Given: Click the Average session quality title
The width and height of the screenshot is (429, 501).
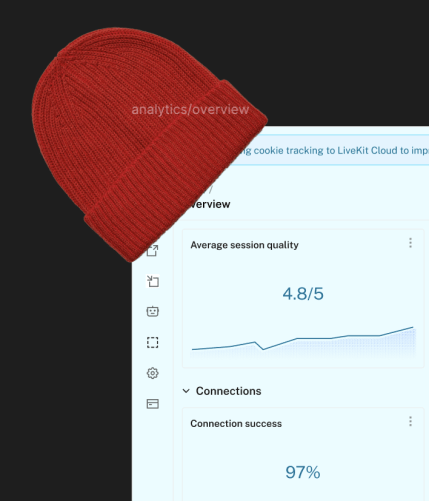Looking at the screenshot, I should [x=244, y=245].
